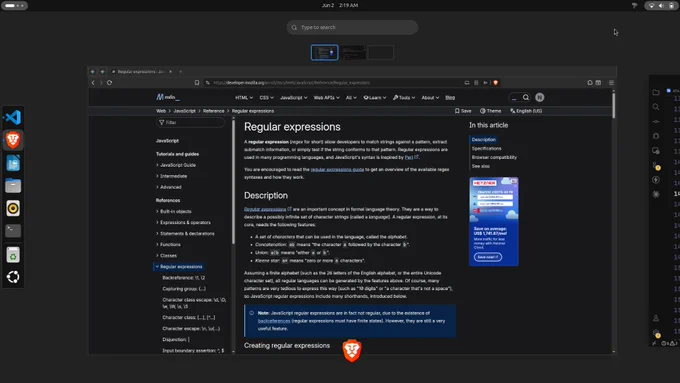
Task: Open the Trash from the dock
Action: [x=13, y=255]
